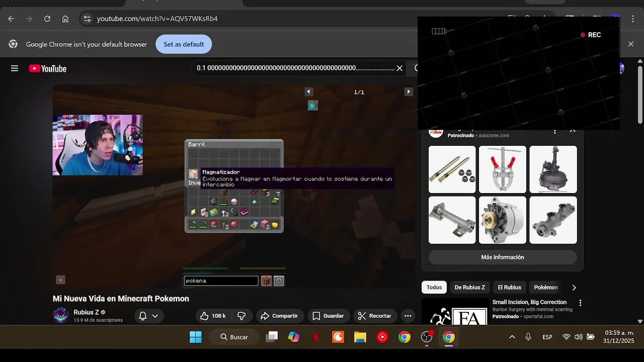Image resolution: width=644 pixels, height=362 pixels.
Task: Click the browser back arrow
Action: (11, 19)
